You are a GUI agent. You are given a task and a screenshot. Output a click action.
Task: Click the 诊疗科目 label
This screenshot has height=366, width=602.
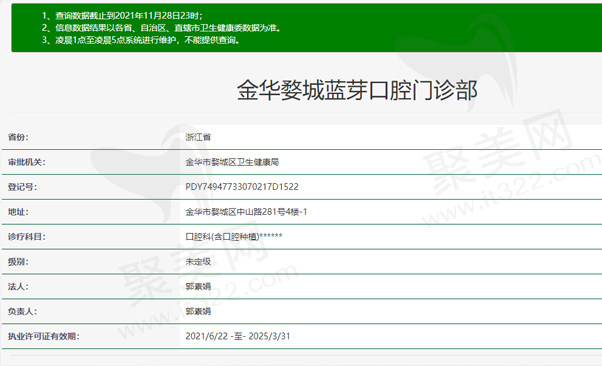(26, 237)
